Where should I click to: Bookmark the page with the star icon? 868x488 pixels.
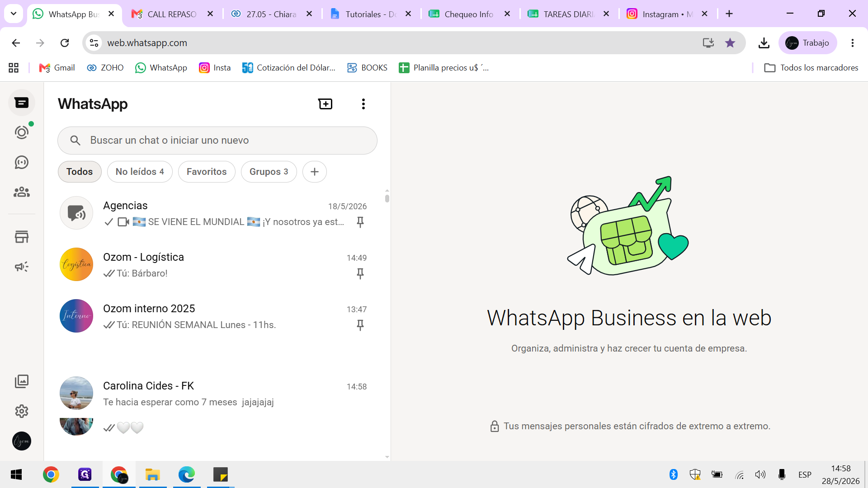click(x=730, y=43)
